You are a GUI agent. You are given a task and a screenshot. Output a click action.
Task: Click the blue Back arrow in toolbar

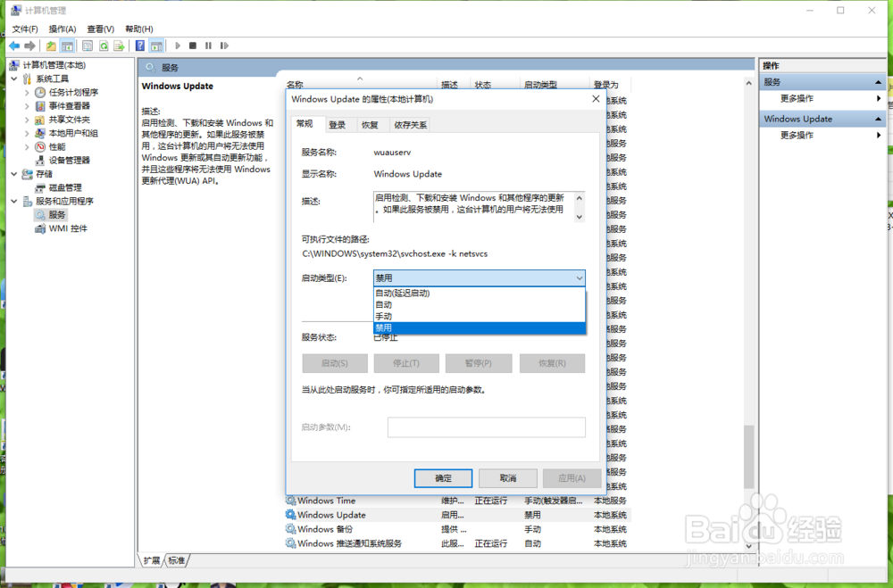[14, 46]
